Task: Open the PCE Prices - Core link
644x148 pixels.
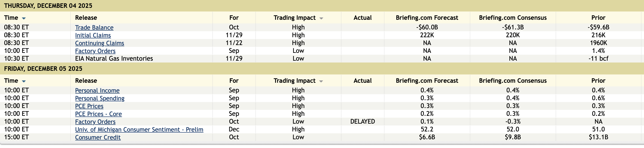Action: coord(98,114)
